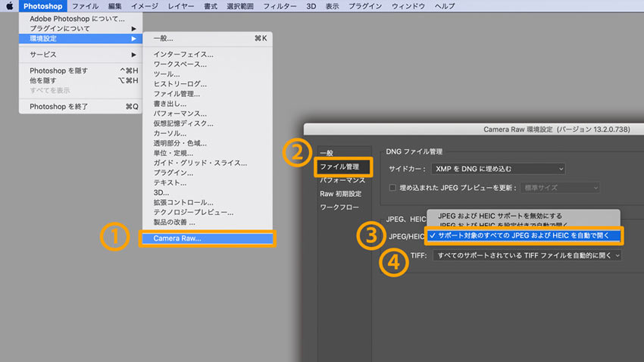Viewport: 644px width, 362px height.
Task: Open ヒストリーログ... preferences
Action: pyautogui.click(x=208, y=84)
